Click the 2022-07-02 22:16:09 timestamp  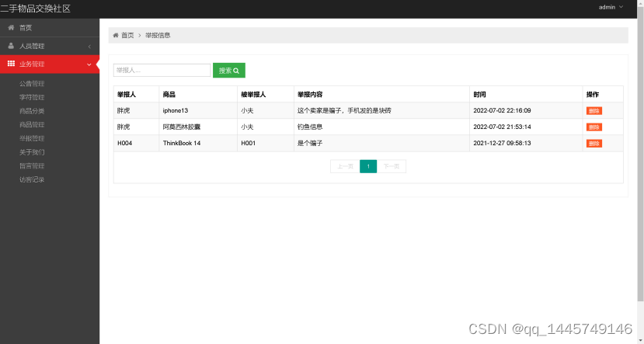(502, 110)
